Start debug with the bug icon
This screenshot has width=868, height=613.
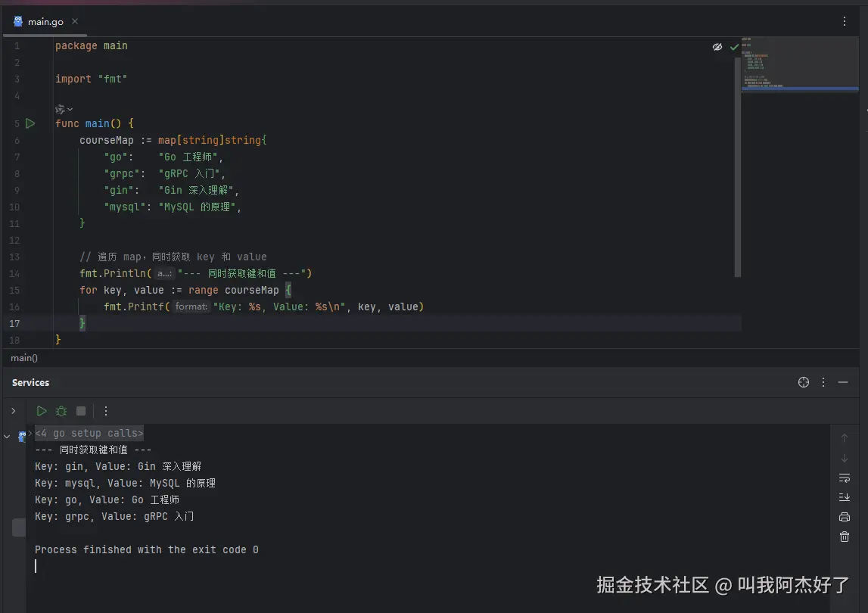pyautogui.click(x=61, y=411)
